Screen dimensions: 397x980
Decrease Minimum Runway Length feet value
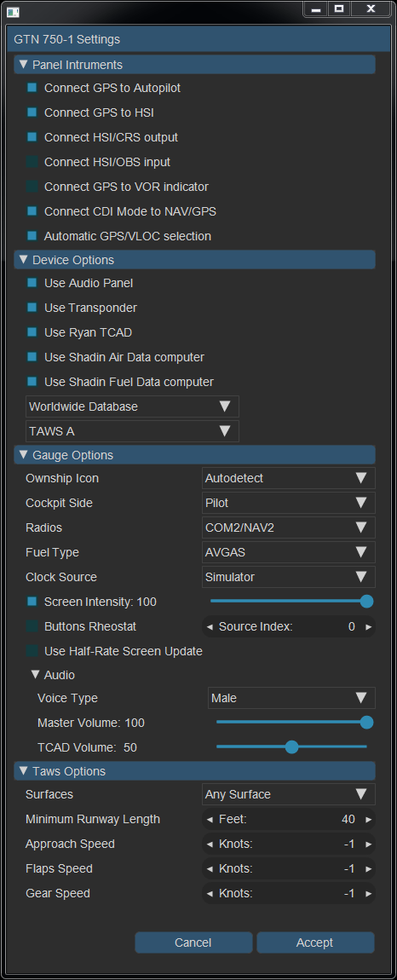point(210,820)
